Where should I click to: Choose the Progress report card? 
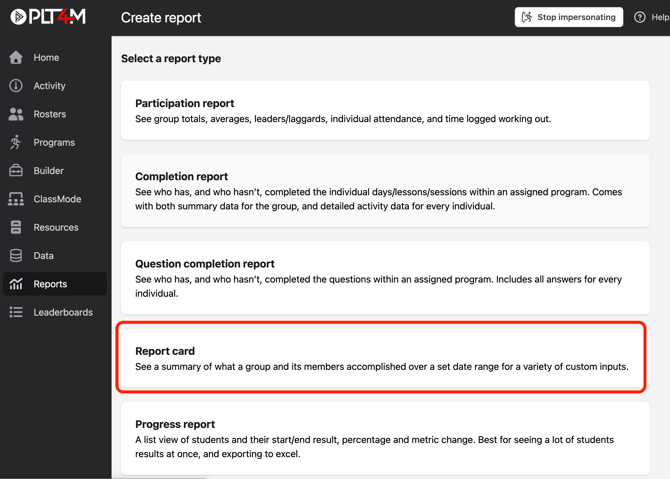(385, 438)
